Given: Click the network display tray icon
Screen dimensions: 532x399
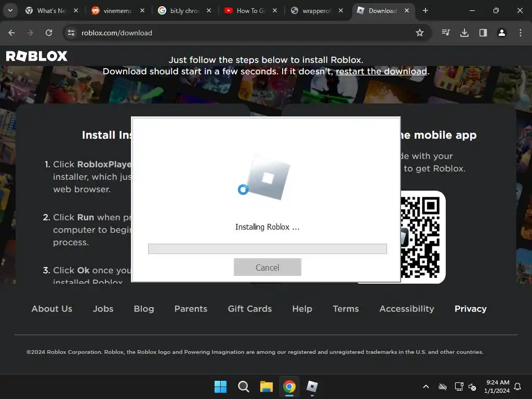Looking at the screenshot, I should (459, 387).
